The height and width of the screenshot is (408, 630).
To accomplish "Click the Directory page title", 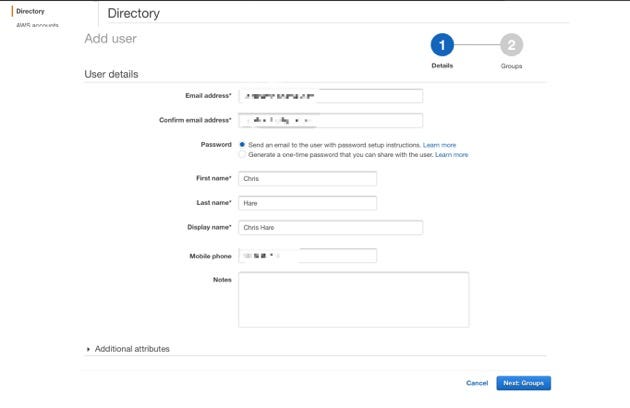I will point(133,13).
